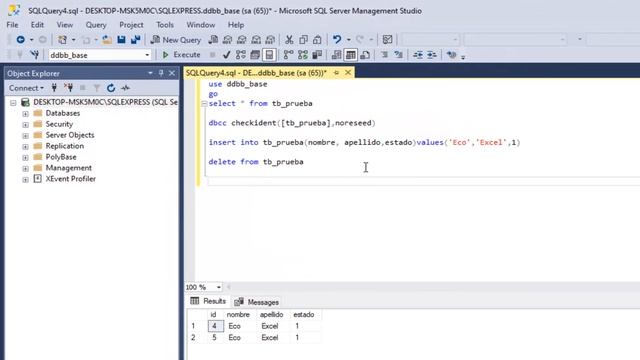Open the Window menu
640x360 pixels.
(200, 25)
